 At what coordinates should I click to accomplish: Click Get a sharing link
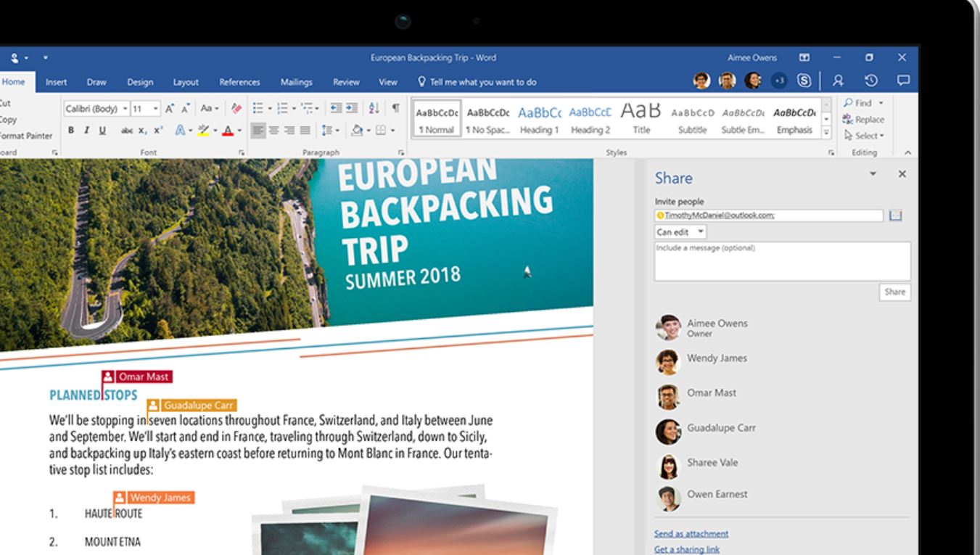(686, 549)
